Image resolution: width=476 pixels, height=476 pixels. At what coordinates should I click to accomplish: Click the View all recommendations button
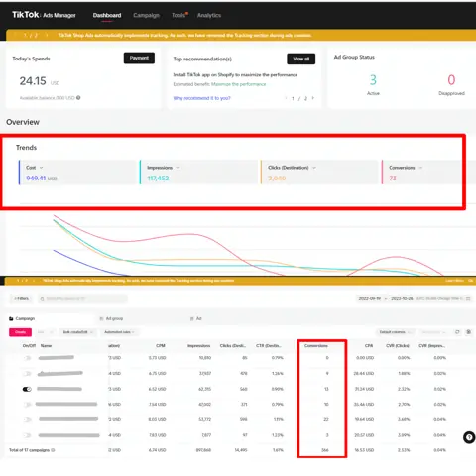[x=300, y=59]
